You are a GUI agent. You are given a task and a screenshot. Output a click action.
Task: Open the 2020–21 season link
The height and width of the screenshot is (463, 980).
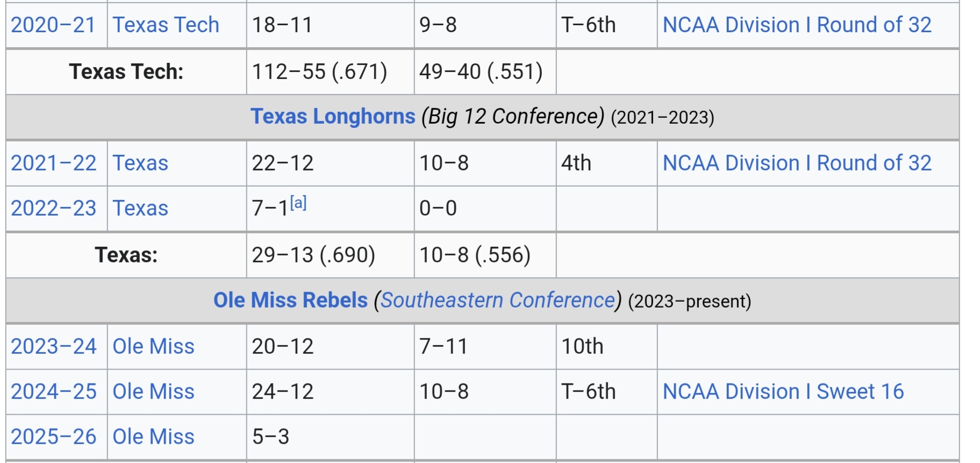pos(53,25)
